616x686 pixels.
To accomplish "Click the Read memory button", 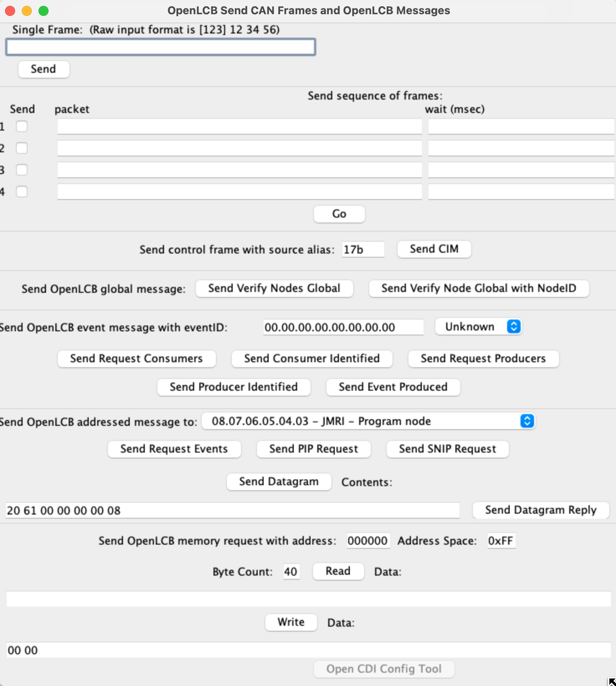I will tap(338, 571).
